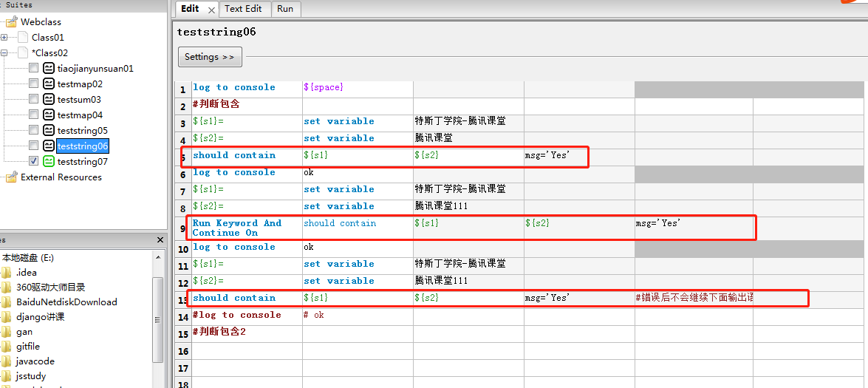Expand the Settings >> section
Viewport: 868px width, 388px height.
click(x=210, y=56)
